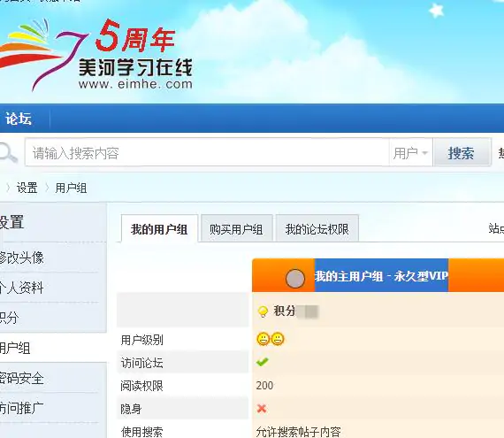
Task: Switch to the 购买用户组 tab
Action: click(237, 229)
